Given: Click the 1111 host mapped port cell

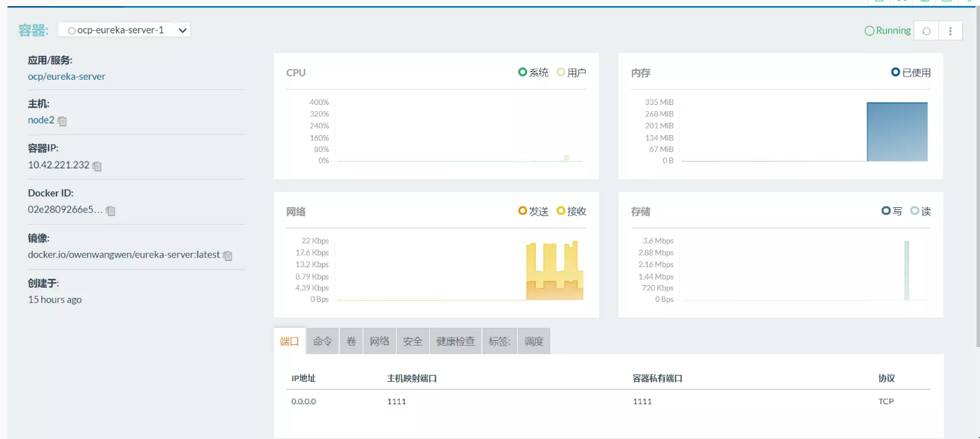Looking at the screenshot, I should point(396,402).
